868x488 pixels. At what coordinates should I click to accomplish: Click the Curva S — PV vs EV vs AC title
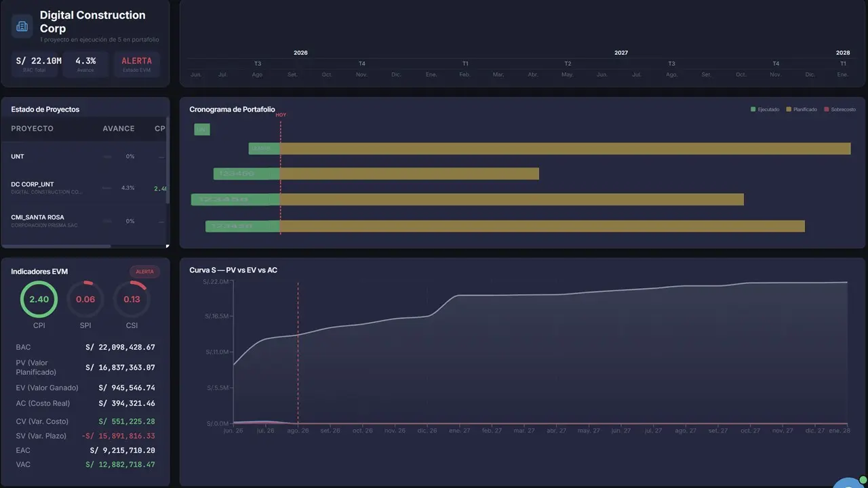coord(233,270)
